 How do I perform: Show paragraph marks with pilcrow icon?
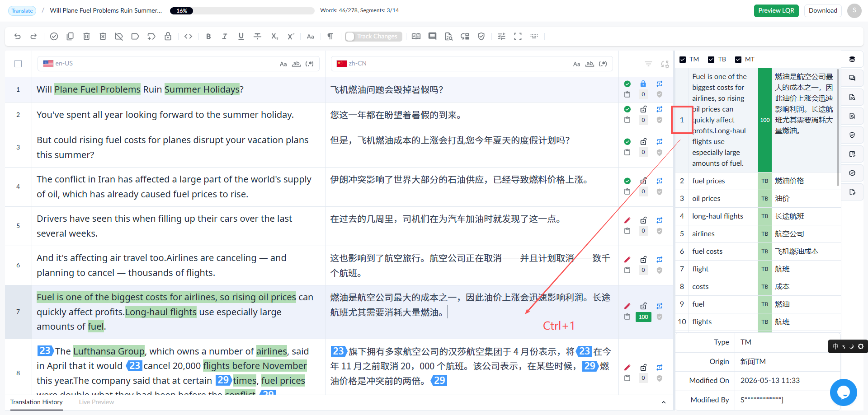330,37
